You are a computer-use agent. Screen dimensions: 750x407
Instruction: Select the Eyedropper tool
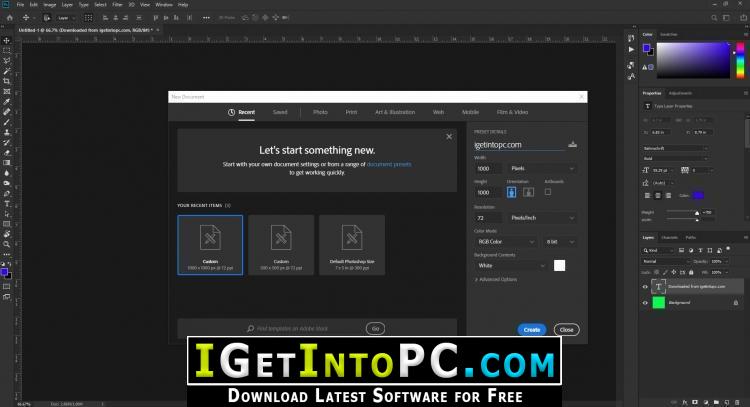click(7, 101)
